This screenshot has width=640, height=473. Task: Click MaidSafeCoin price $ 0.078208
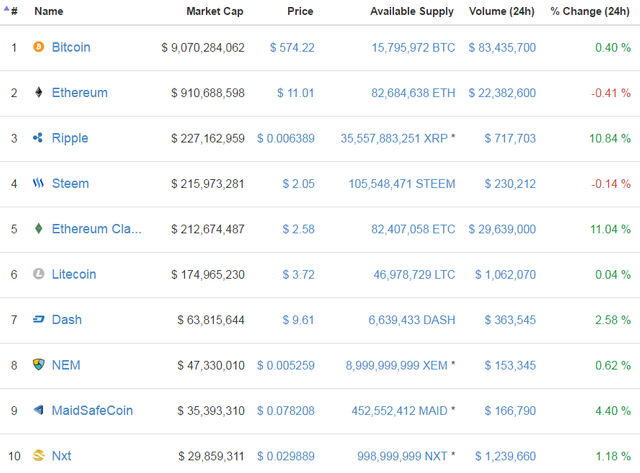[x=286, y=411]
